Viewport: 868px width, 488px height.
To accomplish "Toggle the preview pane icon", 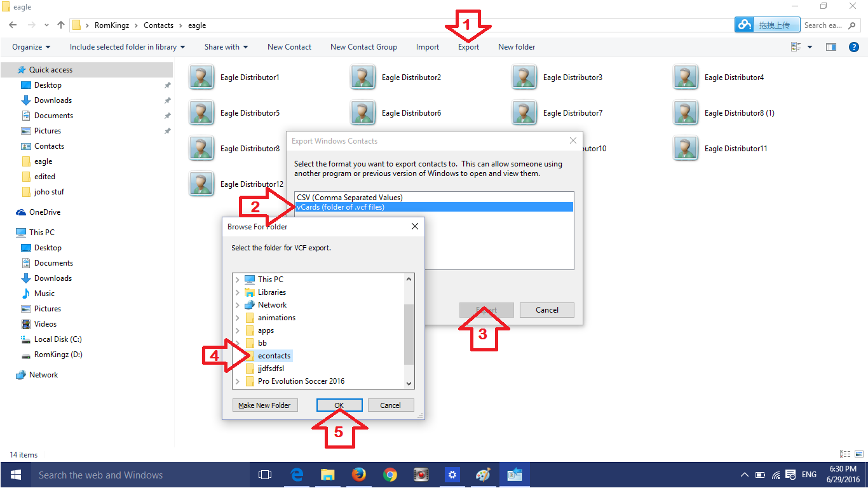I will pos(831,46).
